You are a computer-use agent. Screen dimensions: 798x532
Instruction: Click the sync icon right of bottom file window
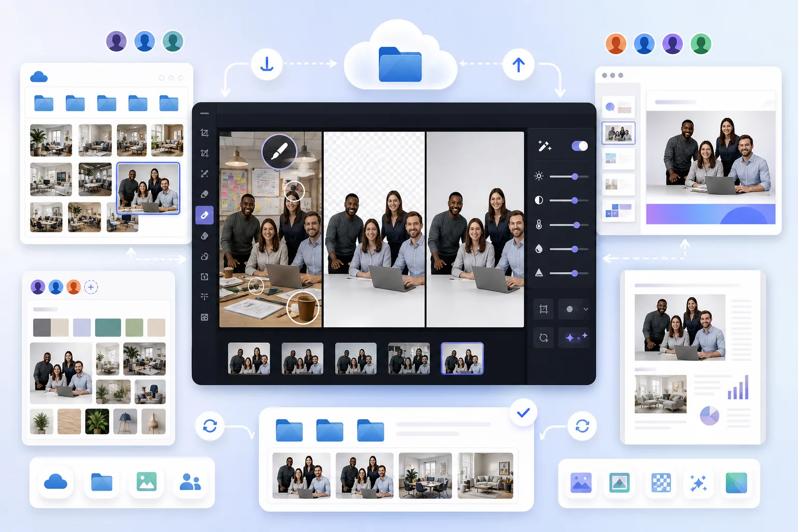[x=582, y=426]
